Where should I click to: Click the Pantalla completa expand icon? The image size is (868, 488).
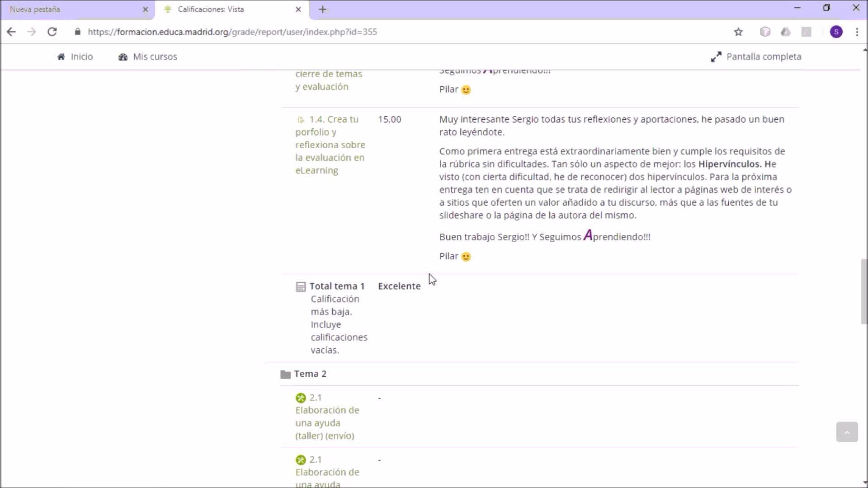coord(716,56)
